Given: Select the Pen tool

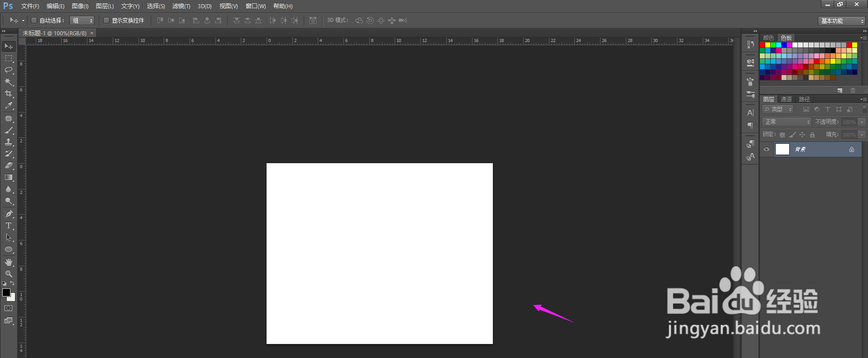Looking at the screenshot, I should 9,214.
